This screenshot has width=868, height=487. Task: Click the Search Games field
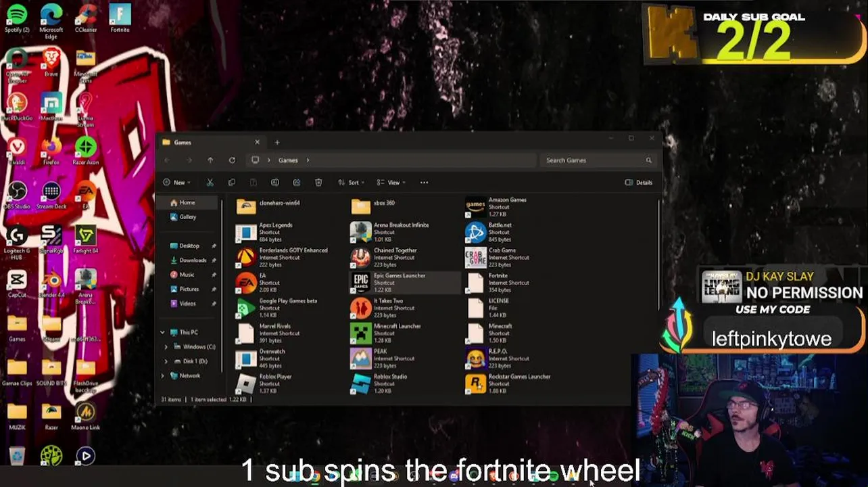598,160
